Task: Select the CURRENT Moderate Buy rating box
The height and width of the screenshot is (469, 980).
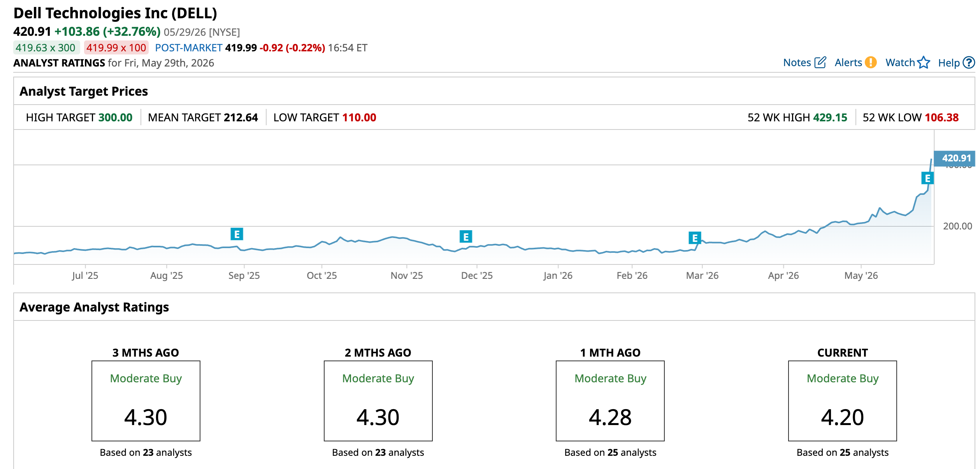Action: (x=843, y=401)
